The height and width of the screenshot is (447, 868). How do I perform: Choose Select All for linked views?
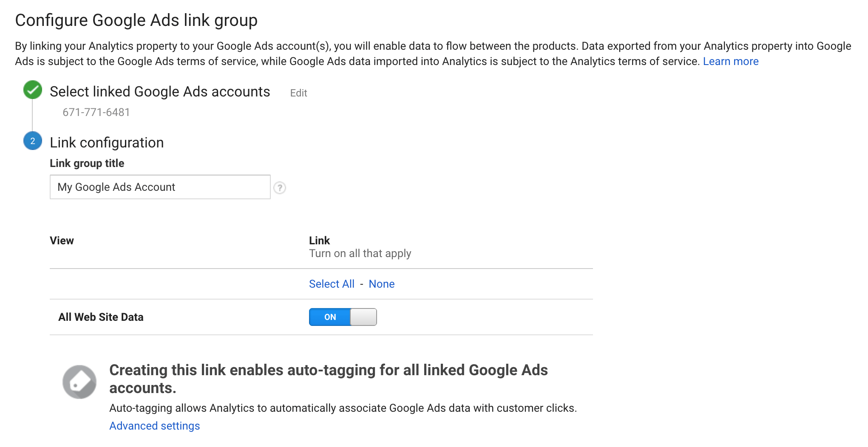[332, 283]
